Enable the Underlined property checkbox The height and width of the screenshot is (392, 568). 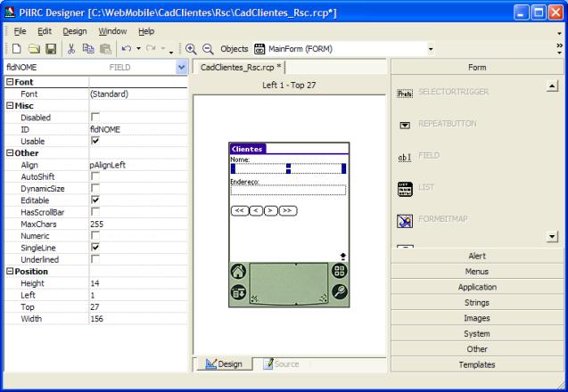(x=95, y=258)
